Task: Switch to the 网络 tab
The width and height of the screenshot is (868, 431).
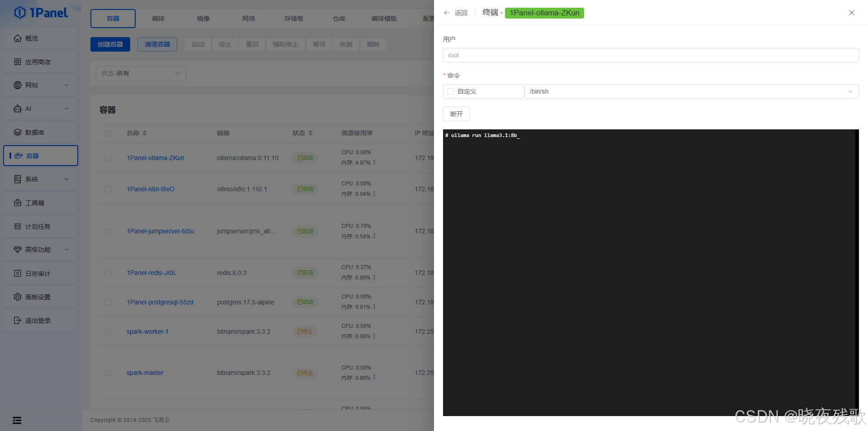Action: click(249, 19)
